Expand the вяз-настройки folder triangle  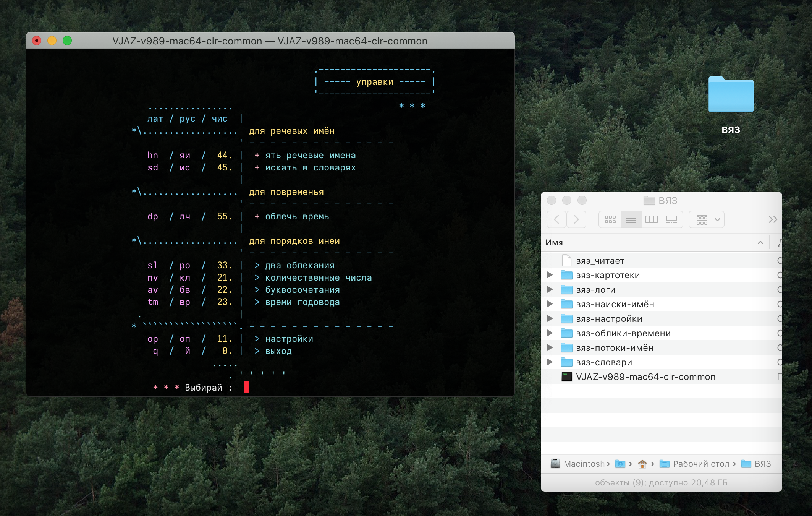point(550,318)
